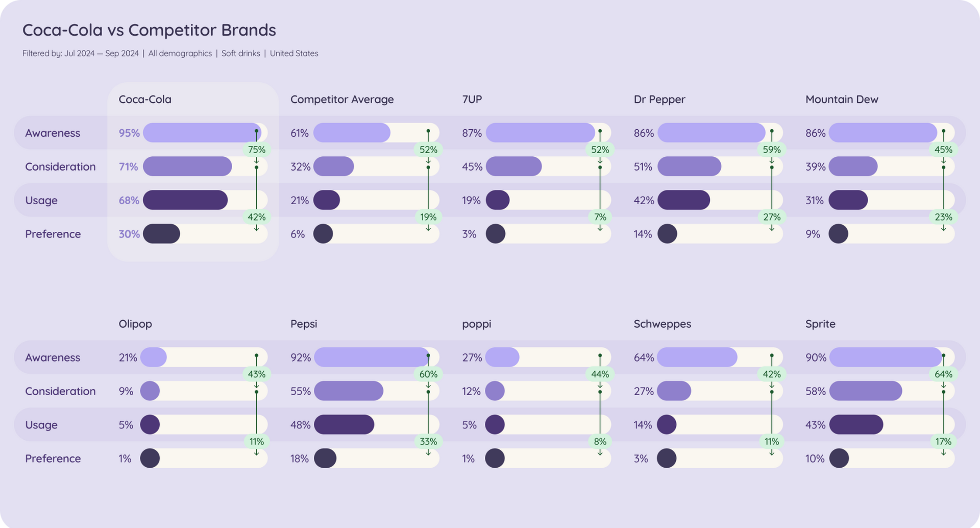Click Mountain Dew's 23% conversion badge
980x528 pixels.
943,217
